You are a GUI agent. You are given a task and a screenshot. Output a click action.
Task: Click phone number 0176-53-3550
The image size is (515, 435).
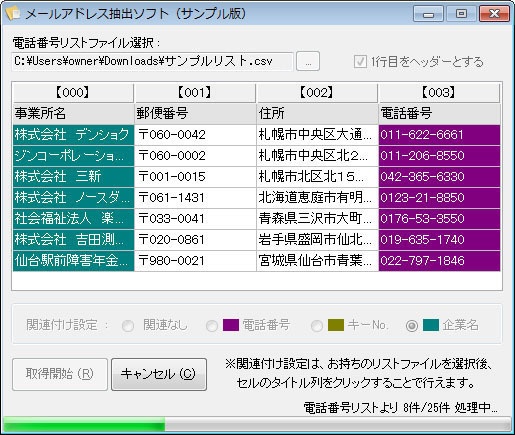pos(439,219)
